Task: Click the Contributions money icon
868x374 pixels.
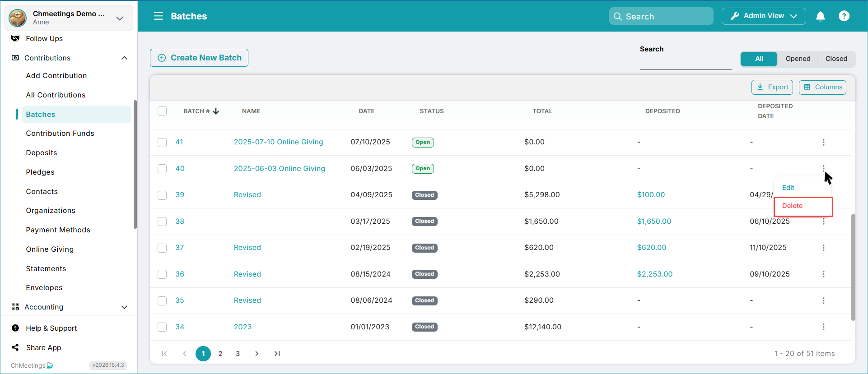Action: 15,58
